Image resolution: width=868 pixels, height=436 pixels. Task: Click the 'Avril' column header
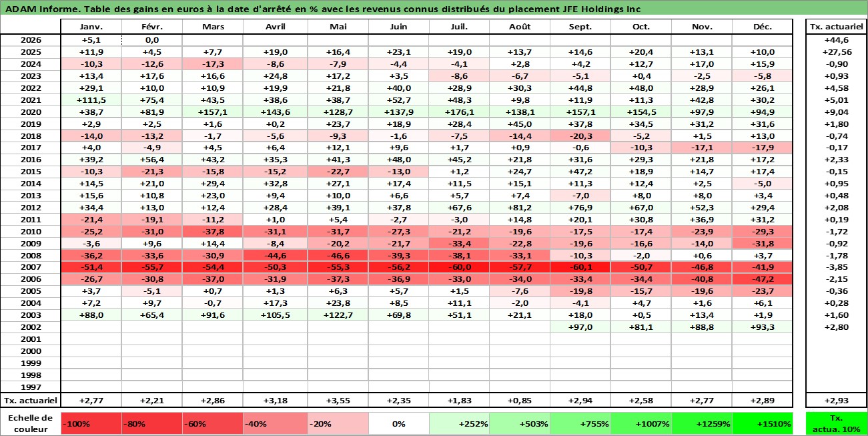[x=274, y=27]
